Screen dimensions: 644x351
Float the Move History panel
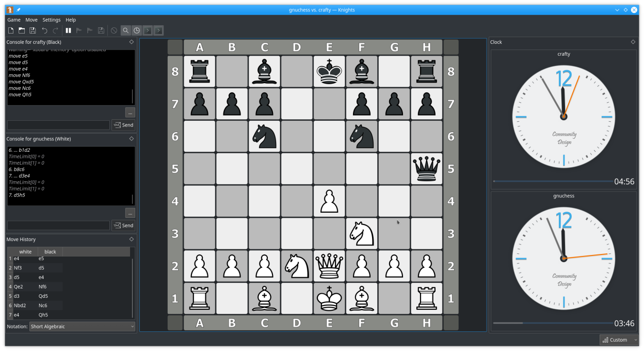pyautogui.click(x=132, y=240)
